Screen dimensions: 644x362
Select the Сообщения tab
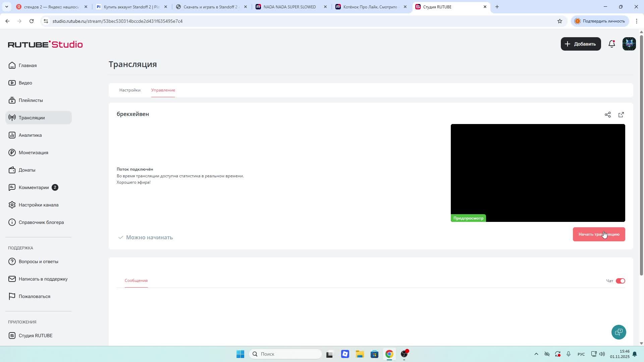click(136, 281)
